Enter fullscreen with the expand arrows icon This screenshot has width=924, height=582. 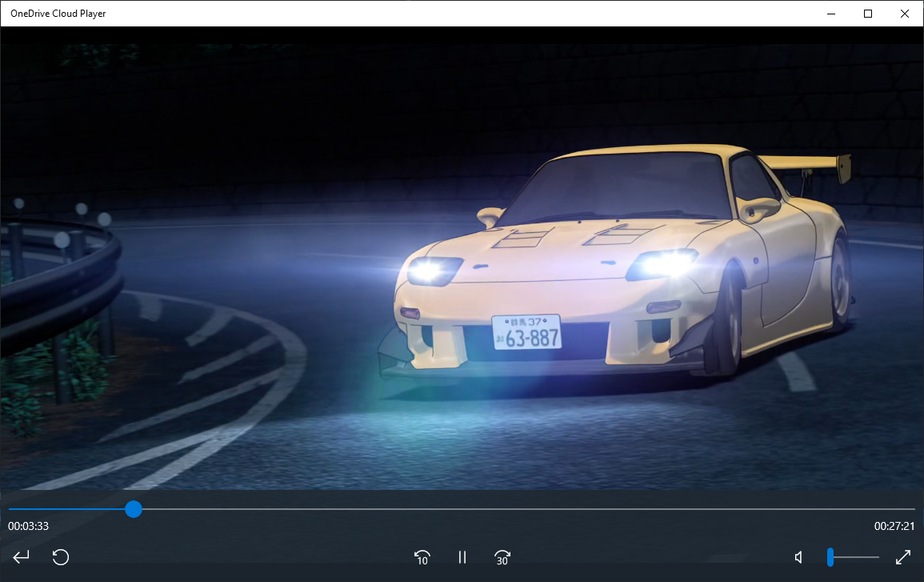click(902, 557)
